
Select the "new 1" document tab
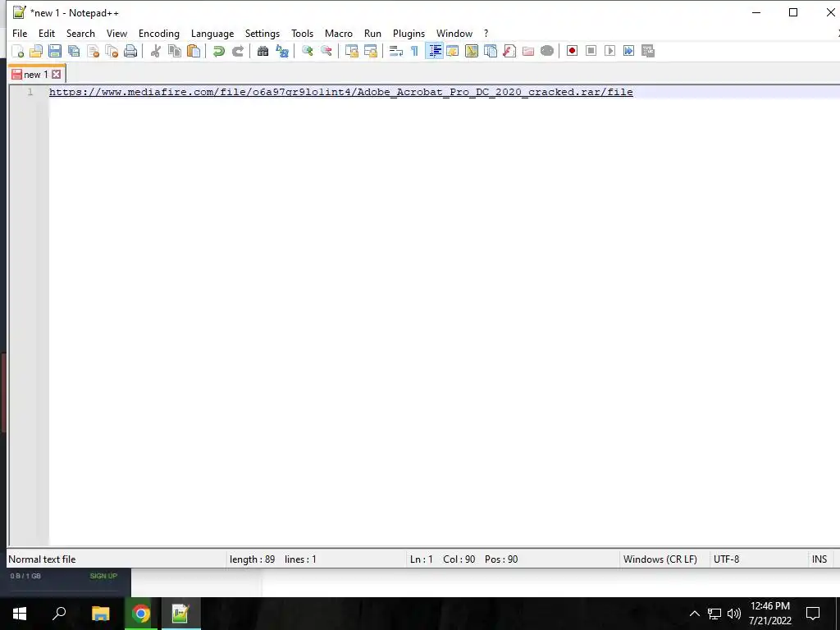(x=36, y=75)
